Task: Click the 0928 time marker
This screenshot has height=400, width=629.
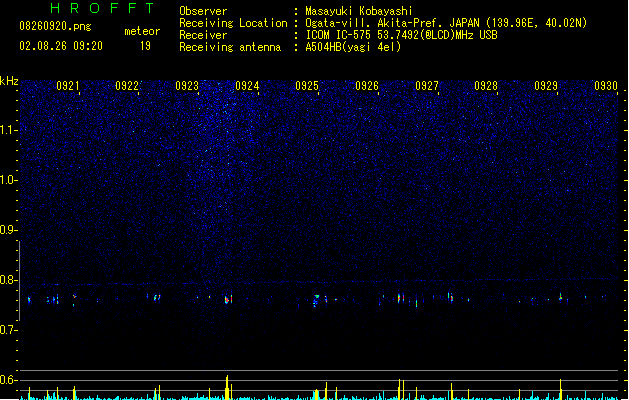Action: 486,86
